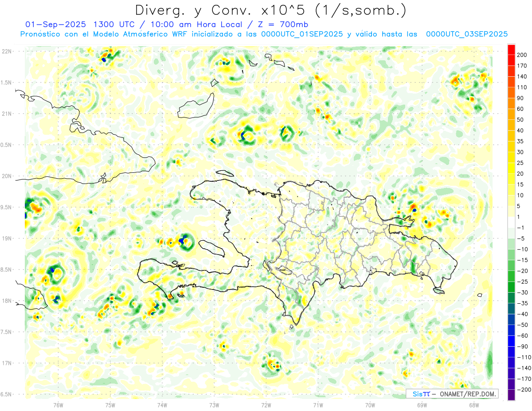Pick the "19N" latitude label
This screenshot has height=411, width=532.
pyautogui.click(x=6, y=239)
